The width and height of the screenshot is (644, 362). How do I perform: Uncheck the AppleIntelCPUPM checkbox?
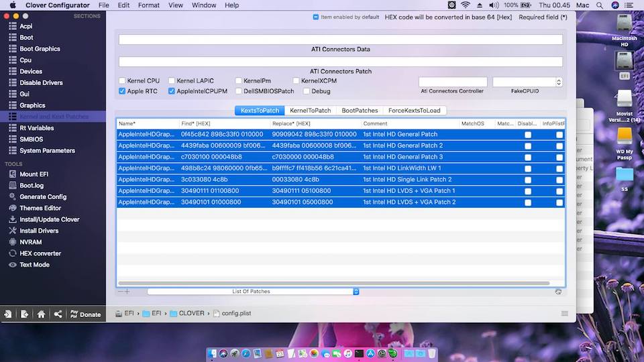[171, 91]
